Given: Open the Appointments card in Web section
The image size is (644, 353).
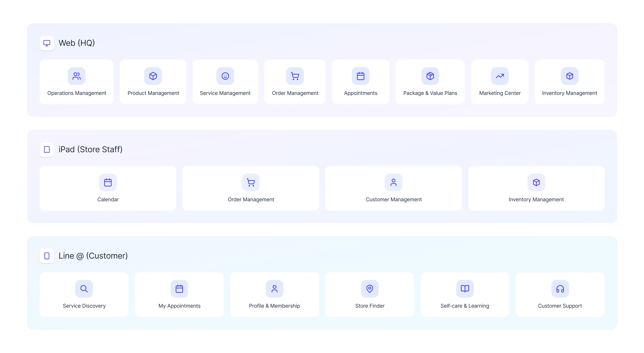Looking at the screenshot, I should click(360, 82).
